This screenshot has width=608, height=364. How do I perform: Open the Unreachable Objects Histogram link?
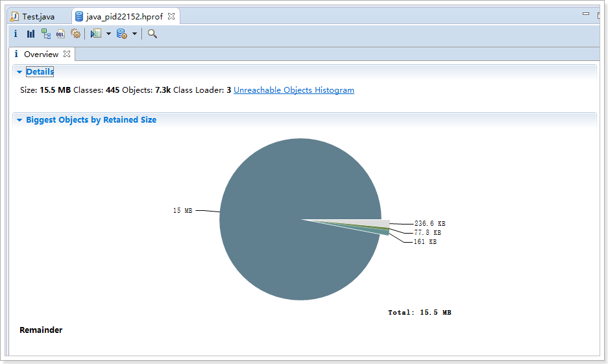293,90
